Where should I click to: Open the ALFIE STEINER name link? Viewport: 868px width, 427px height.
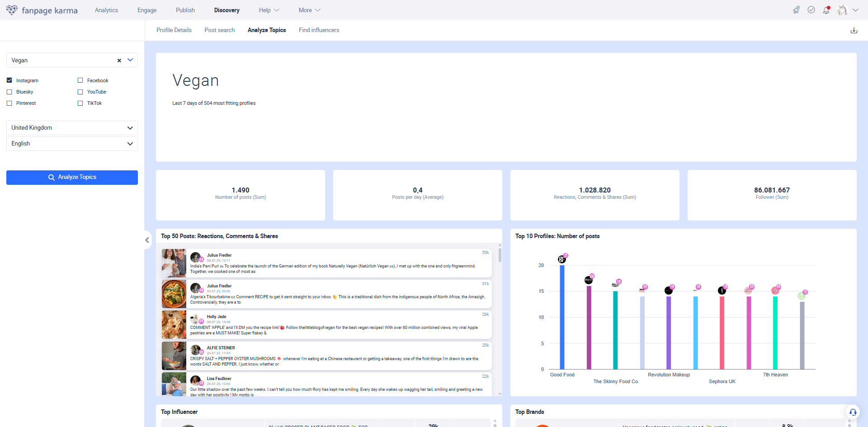point(221,348)
